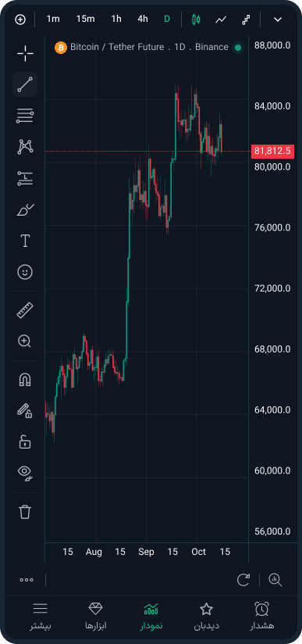Toggle magnet snapping mode
Image resolution: width=302 pixels, height=644 pixels.
(25, 379)
